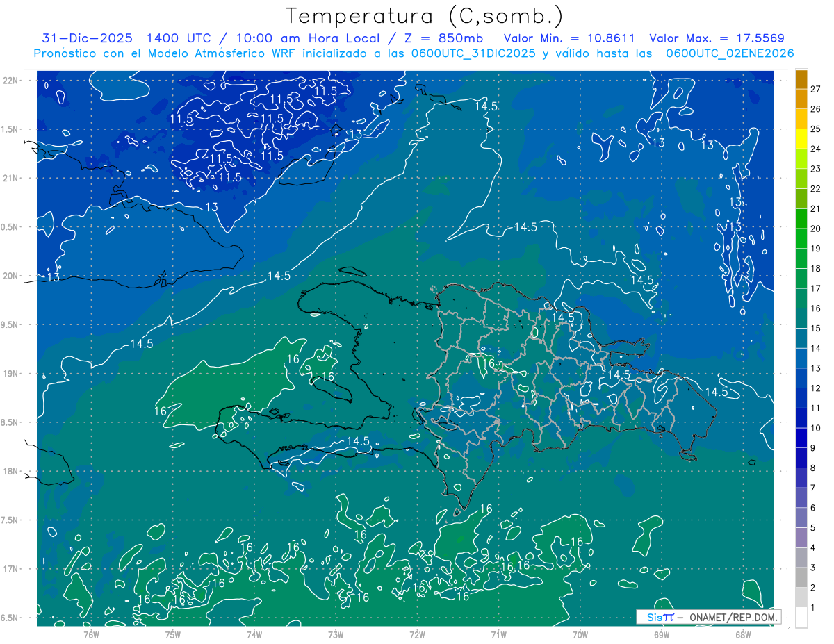Click the '22N' latitude axis label
The width and height of the screenshot is (834, 644).
click(10, 80)
